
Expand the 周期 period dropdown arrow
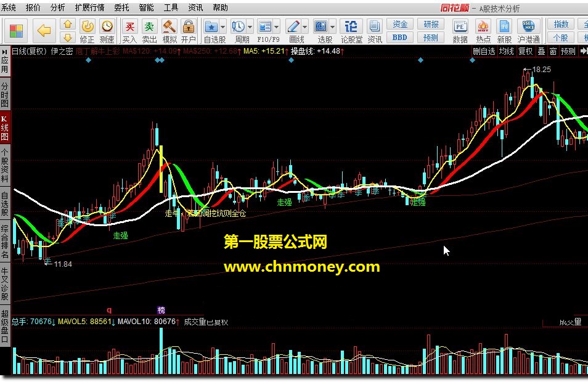250,27
